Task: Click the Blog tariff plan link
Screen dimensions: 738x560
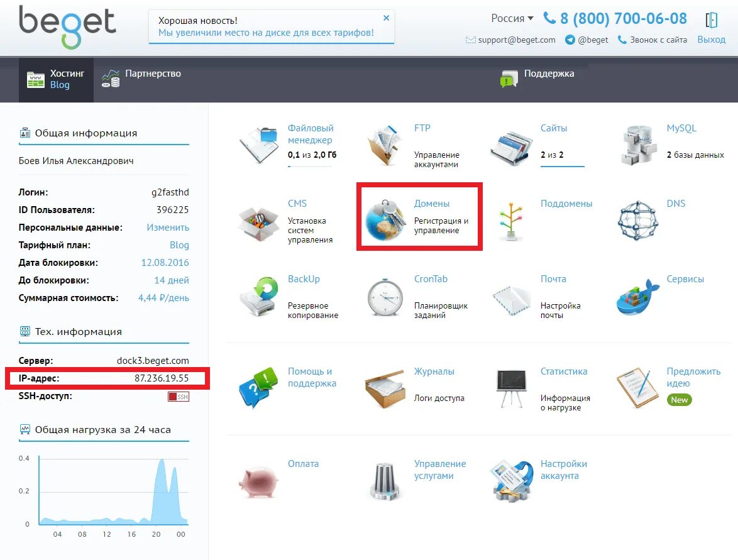Action: click(x=179, y=245)
